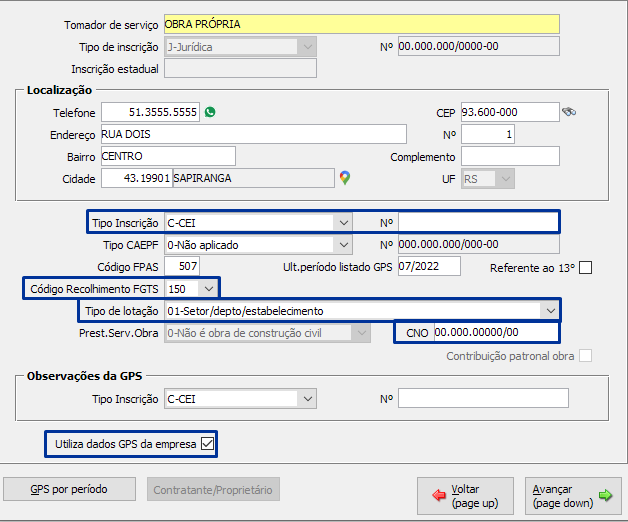Click Contratante/Proprietário button

pos(213,489)
